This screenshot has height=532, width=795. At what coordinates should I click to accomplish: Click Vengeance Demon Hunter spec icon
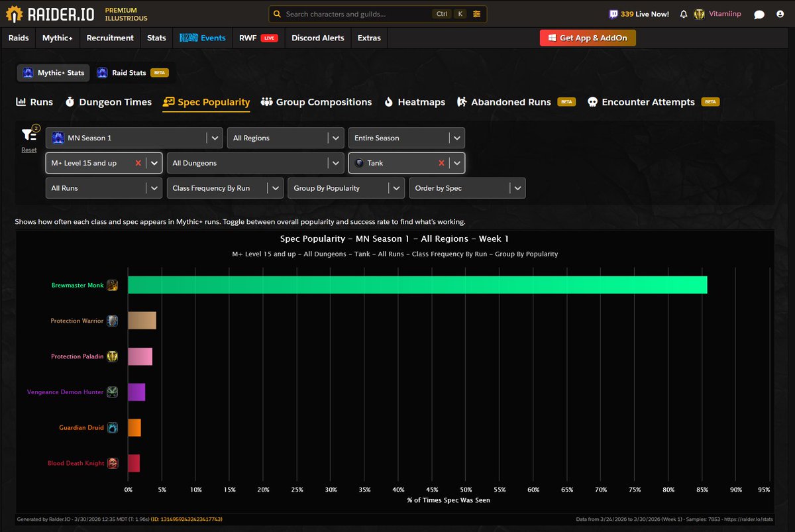(x=113, y=392)
